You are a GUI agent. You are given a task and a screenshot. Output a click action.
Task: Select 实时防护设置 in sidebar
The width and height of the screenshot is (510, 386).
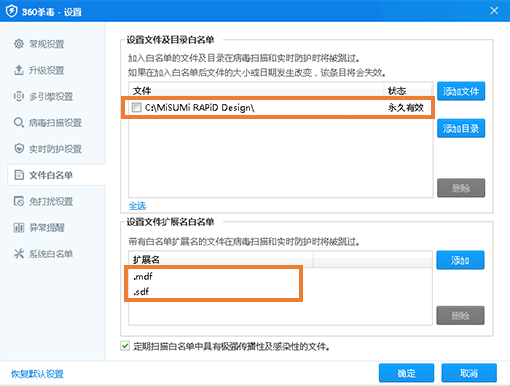pyautogui.click(x=55, y=149)
